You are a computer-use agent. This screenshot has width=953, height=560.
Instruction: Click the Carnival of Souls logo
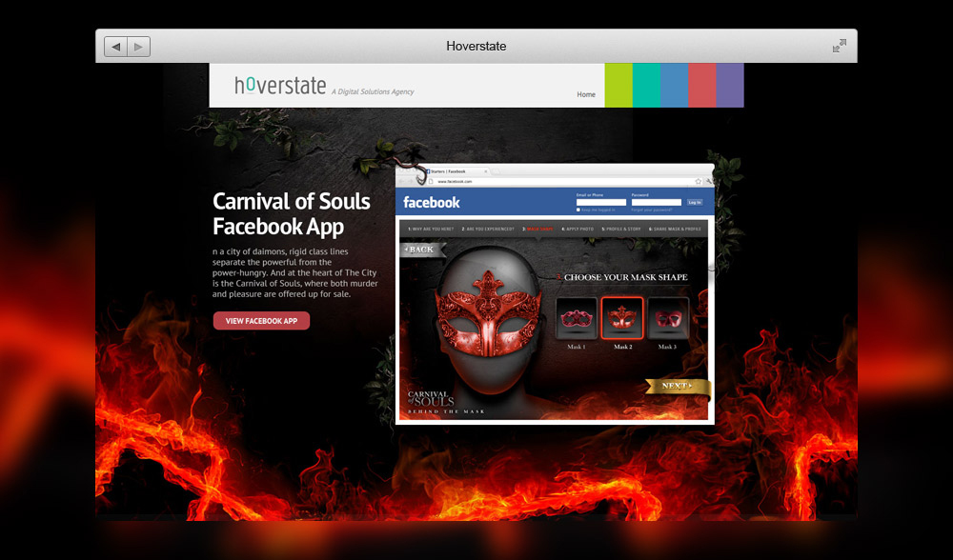(445, 402)
